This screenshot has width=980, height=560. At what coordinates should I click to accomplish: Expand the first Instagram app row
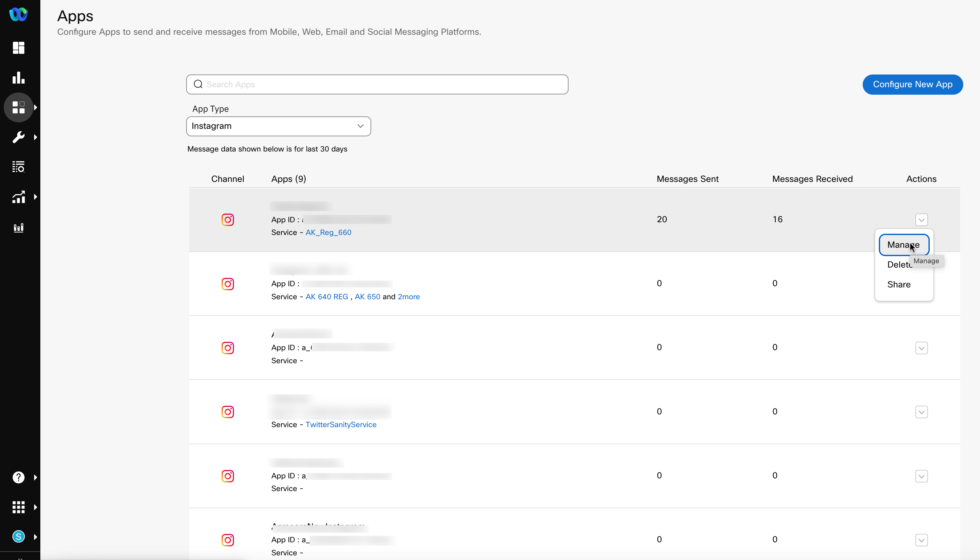[921, 219]
